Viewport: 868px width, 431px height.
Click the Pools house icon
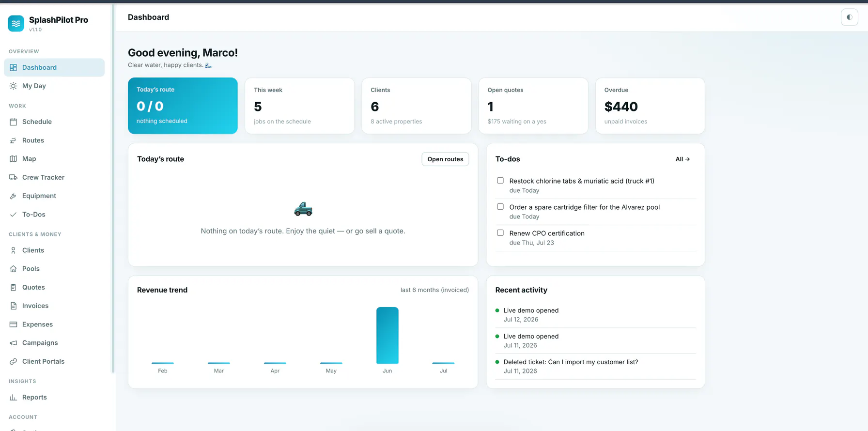pos(13,269)
